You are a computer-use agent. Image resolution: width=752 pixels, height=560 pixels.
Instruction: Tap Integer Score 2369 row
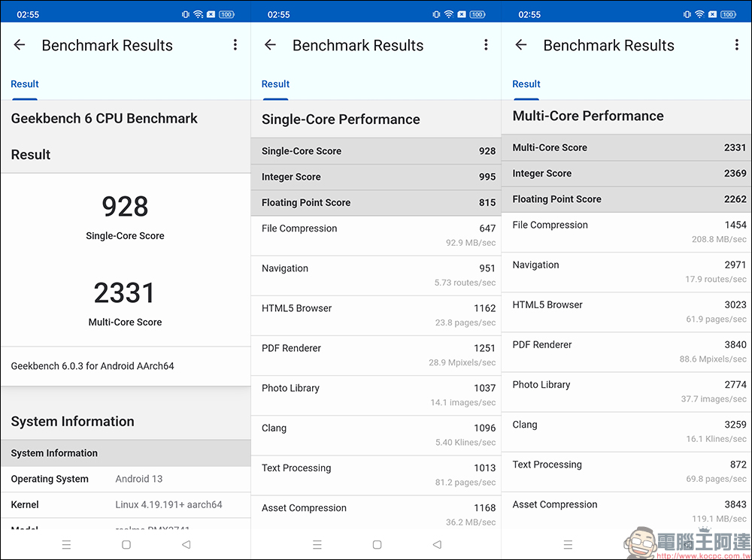pos(627,174)
